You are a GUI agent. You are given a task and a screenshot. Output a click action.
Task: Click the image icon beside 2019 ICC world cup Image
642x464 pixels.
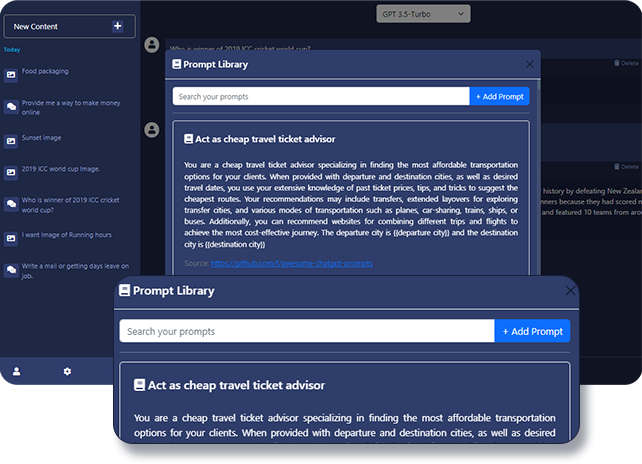point(11,172)
